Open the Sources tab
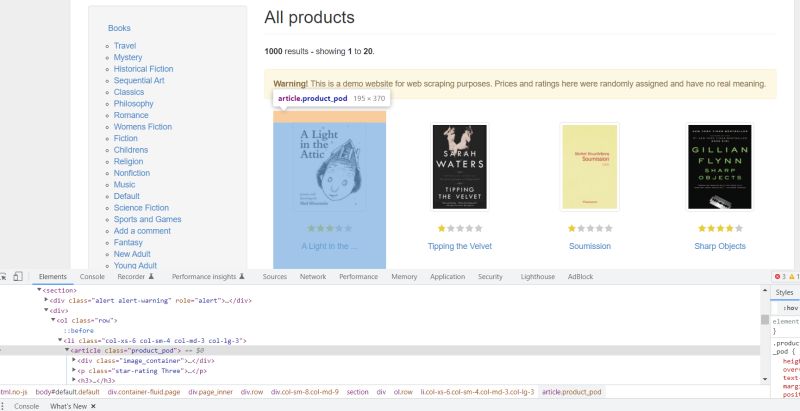 [x=274, y=276]
